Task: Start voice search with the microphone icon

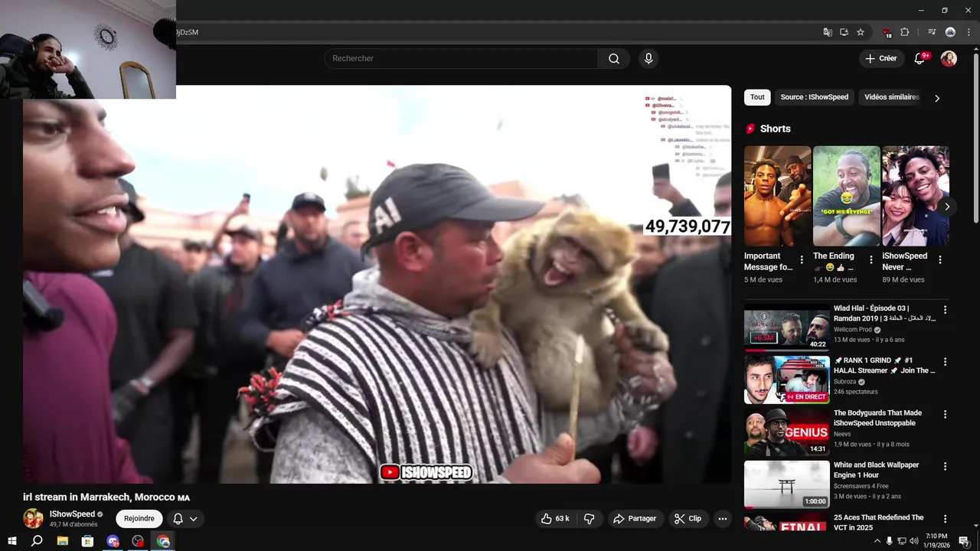Action: click(x=648, y=59)
